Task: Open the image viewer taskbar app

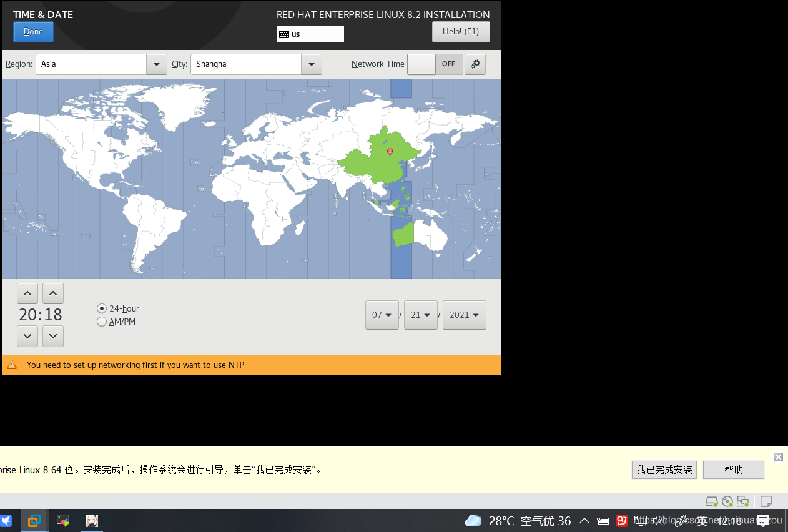Action: [x=63, y=520]
